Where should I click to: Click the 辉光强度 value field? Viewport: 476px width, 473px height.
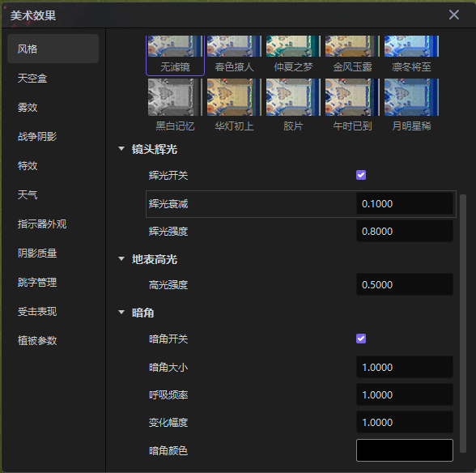pos(405,231)
